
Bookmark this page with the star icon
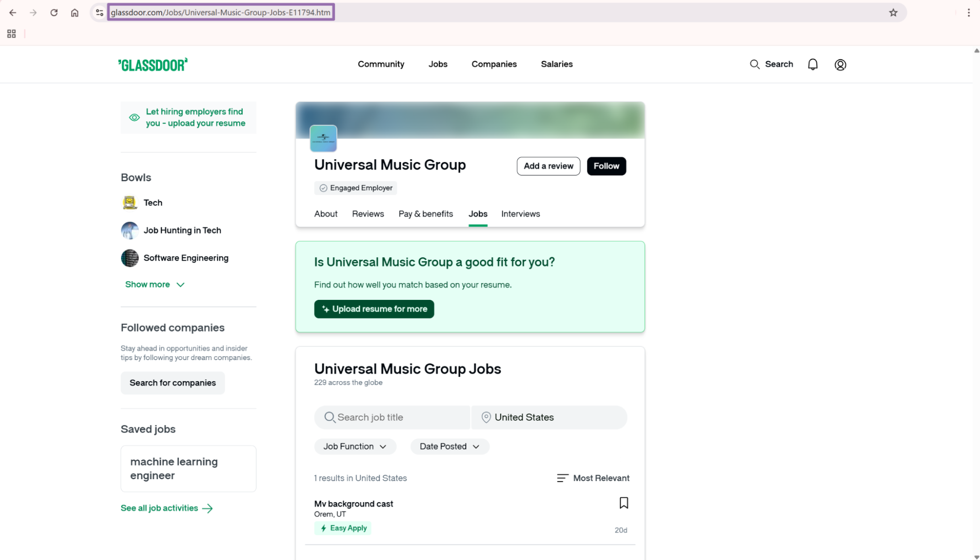pyautogui.click(x=893, y=13)
